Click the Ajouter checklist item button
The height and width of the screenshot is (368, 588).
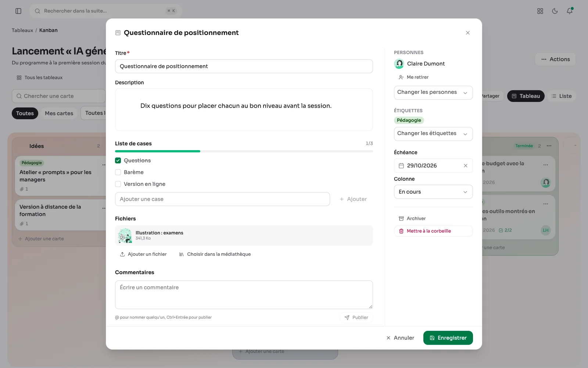point(353,199)
